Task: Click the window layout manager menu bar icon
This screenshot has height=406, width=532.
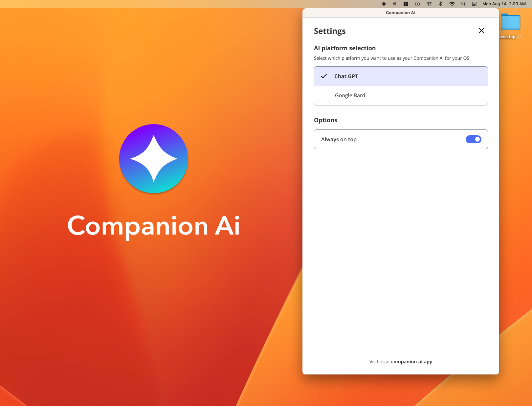Action: coord(406,4)
